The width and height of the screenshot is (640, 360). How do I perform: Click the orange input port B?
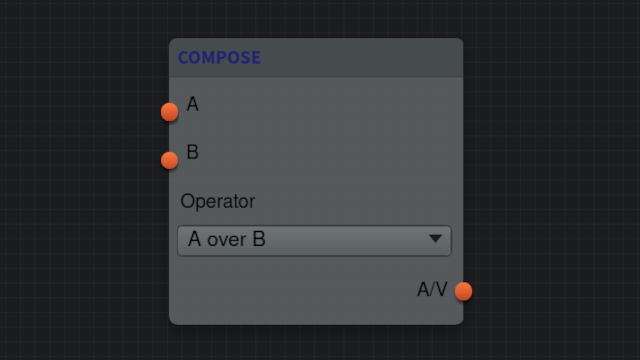pos(169,160)
